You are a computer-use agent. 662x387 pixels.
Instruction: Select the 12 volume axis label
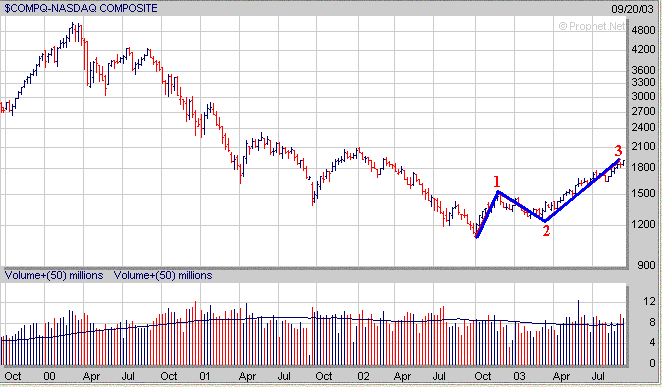pos(649,301)
